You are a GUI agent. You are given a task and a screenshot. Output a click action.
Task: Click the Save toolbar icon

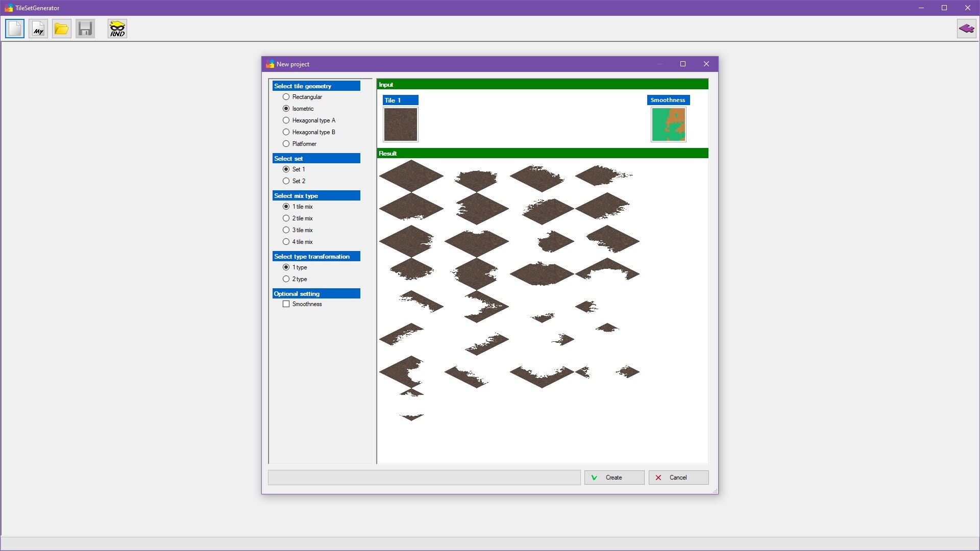(x=85, y=29)
